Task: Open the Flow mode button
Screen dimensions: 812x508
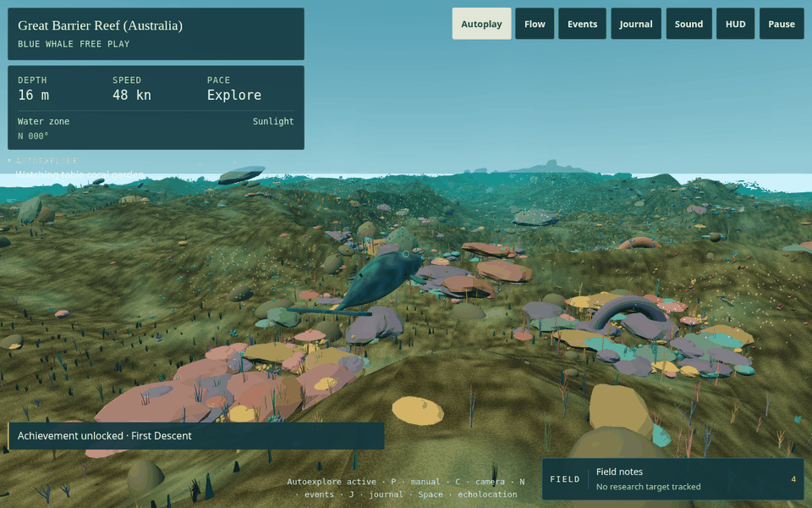Action: (535, 24)
